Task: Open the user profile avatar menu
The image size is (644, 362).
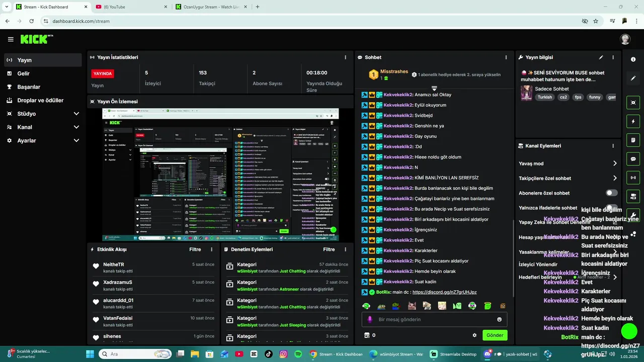Action: (x=625, y=39)
